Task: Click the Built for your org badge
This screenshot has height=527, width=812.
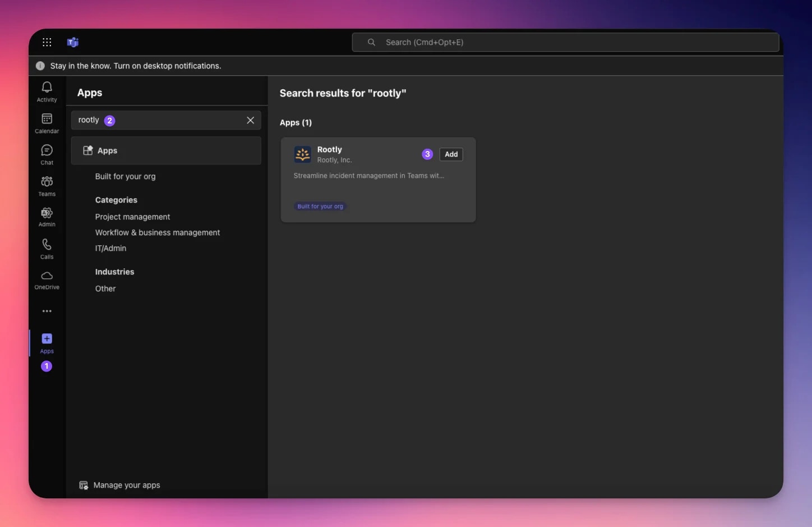Action: pos(320,207)
